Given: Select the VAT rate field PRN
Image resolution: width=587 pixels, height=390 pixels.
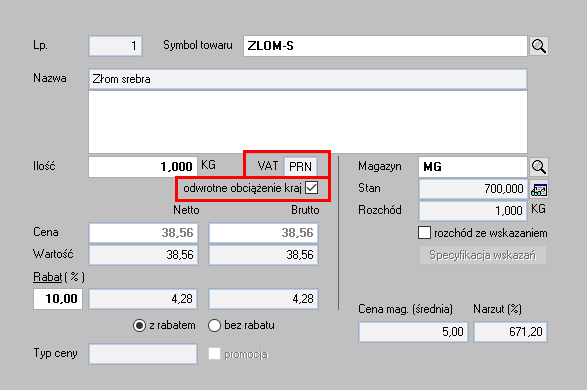Looking at the screenshot, I should pos(300,167).
